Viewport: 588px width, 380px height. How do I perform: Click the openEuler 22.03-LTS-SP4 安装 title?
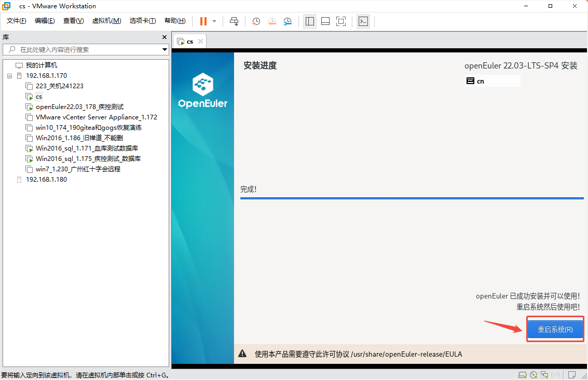coord(521,65)
